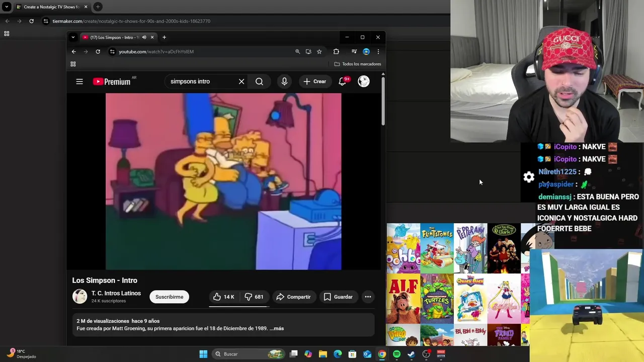
Task: Expand tab search dropdown in Tiermaker window
Action: [7, 7]
